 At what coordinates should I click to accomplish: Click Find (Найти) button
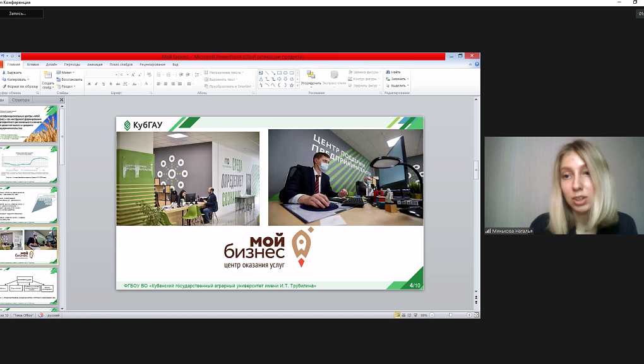(x=393, y=72)
